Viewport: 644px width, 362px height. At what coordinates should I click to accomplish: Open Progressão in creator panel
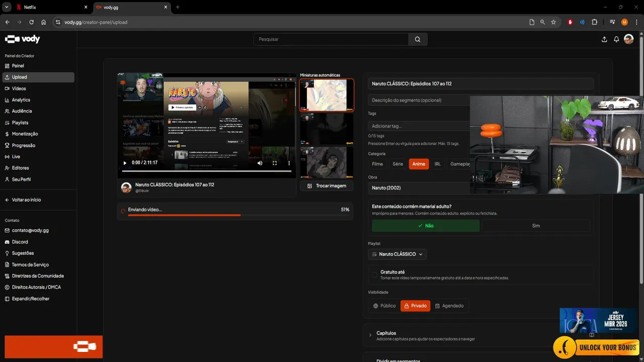(38, 145)
